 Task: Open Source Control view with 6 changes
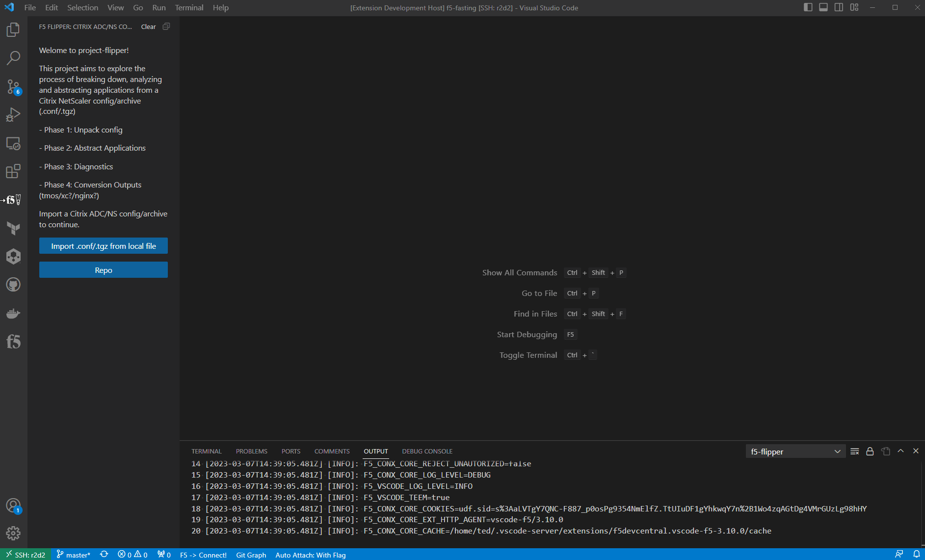(x=13, y=87)
